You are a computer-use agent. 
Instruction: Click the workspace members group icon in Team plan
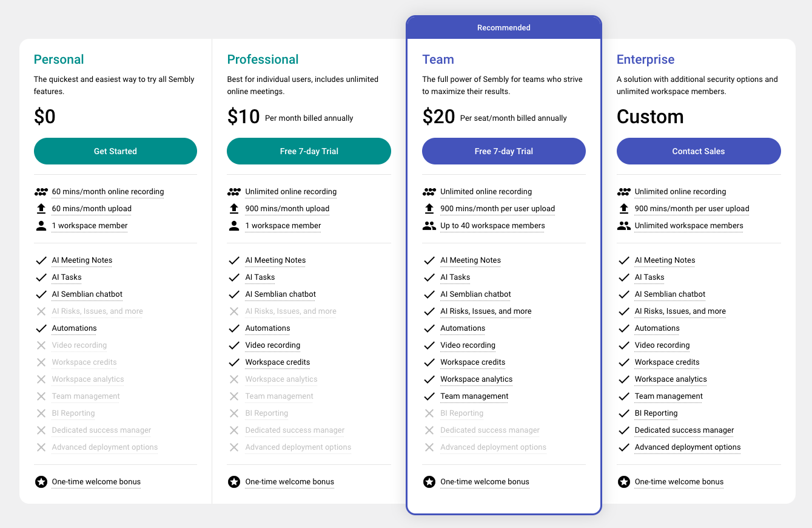(x=429, y=226)
